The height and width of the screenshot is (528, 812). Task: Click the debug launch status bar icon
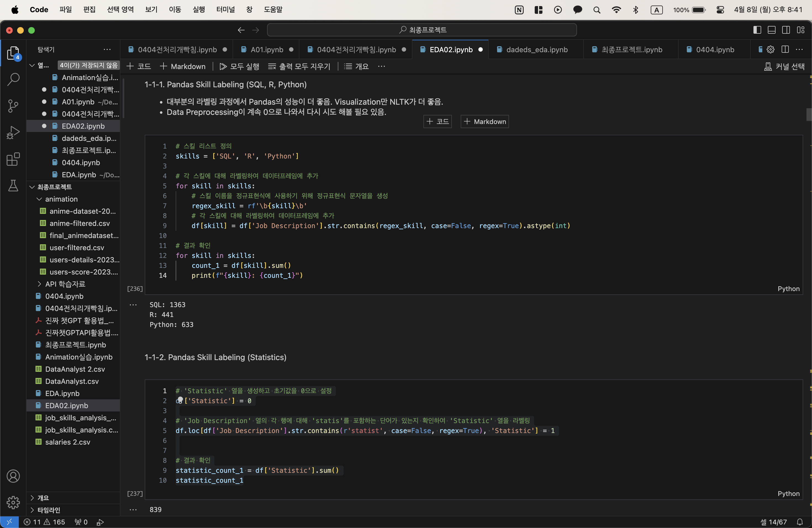(x=100, y=522)
